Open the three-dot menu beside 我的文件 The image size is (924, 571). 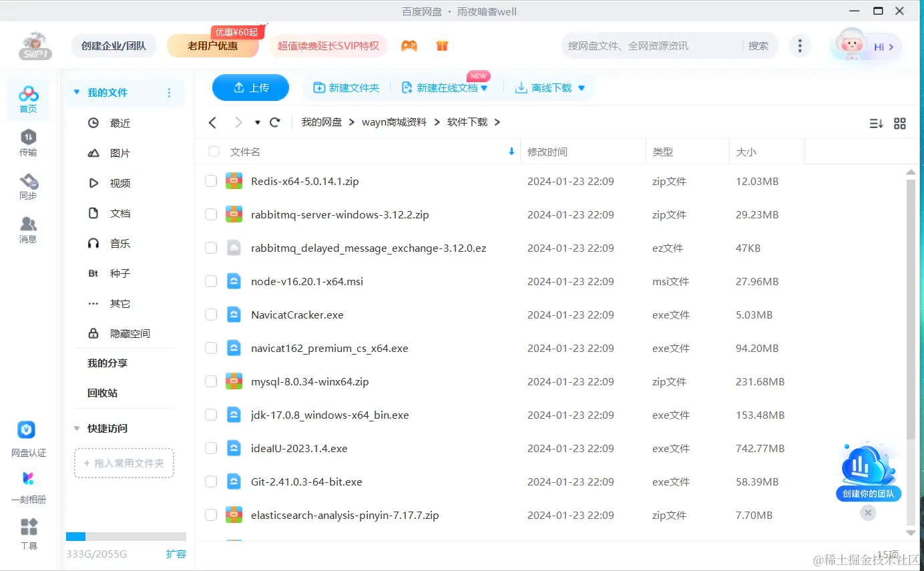tap(169, 93)
